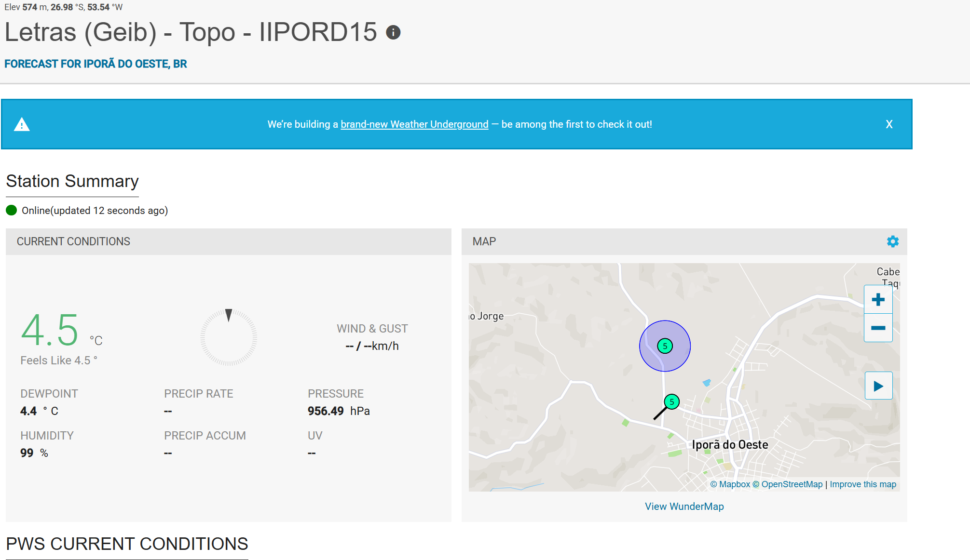Click View WunderMap link
Image resolution: width=970 pixels, height=560 pixels.
pyautogui.click(x=684, y=506)
